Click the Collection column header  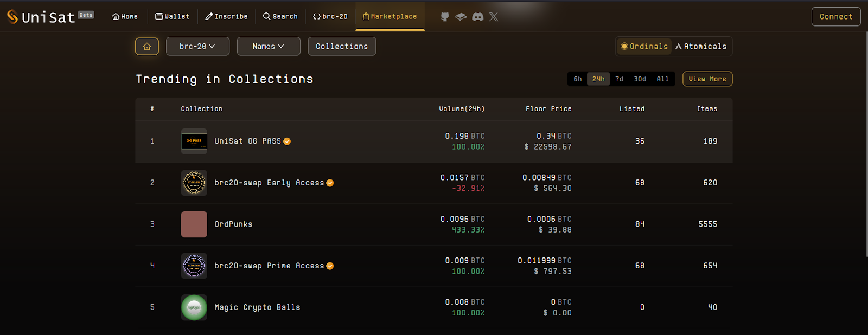(x=202, y=109)
